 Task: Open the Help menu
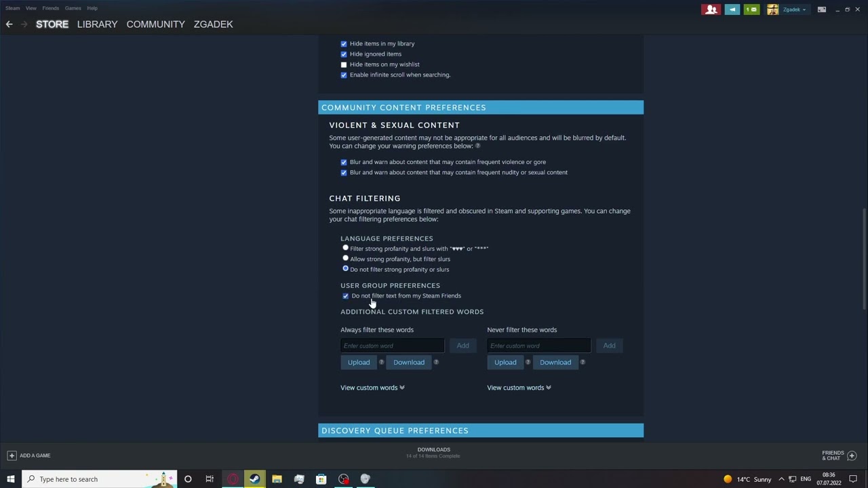92,8
